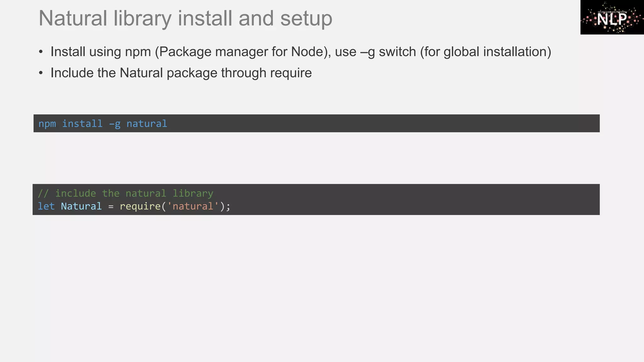
Task: Click the first bullet about npm install
Action: (301, 52)
